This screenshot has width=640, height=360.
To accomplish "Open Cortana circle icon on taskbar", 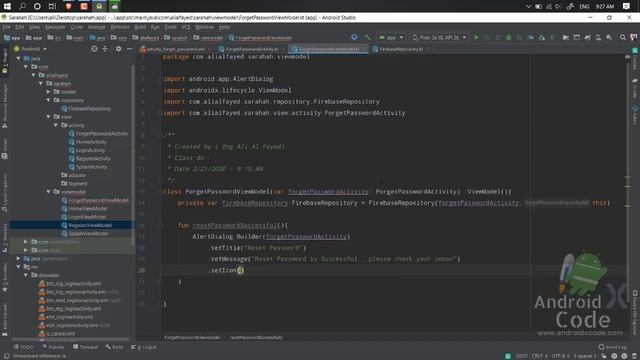I will coord(37,6).
